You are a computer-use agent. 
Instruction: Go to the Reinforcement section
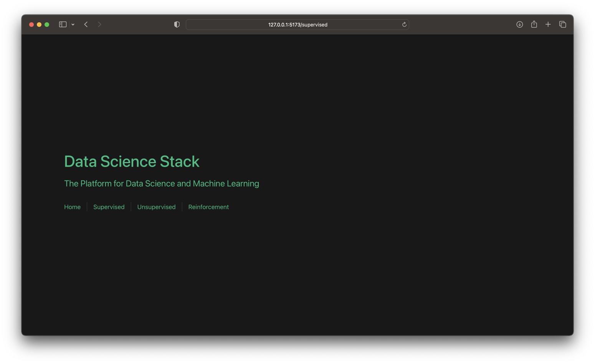(x=208, y=207)
